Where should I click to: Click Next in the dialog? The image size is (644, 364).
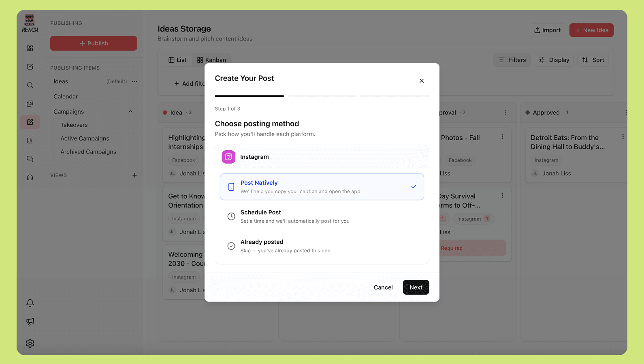[416, 287]
